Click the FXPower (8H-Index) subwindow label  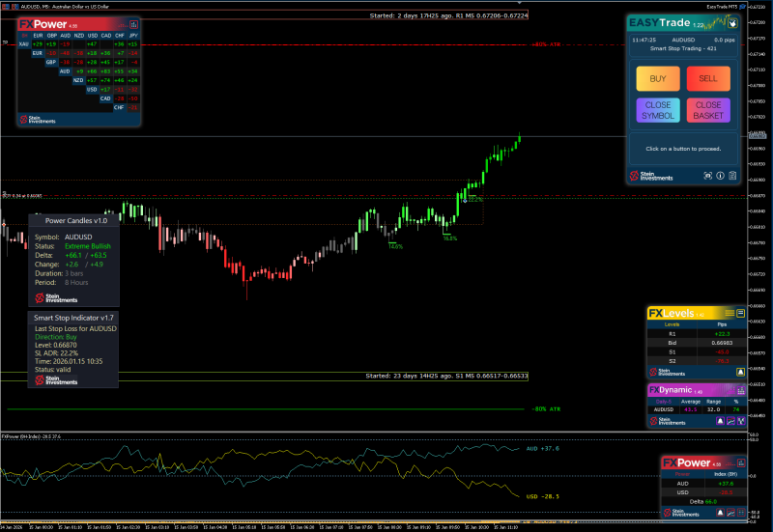pyautogui.click(x=31, y=436)
